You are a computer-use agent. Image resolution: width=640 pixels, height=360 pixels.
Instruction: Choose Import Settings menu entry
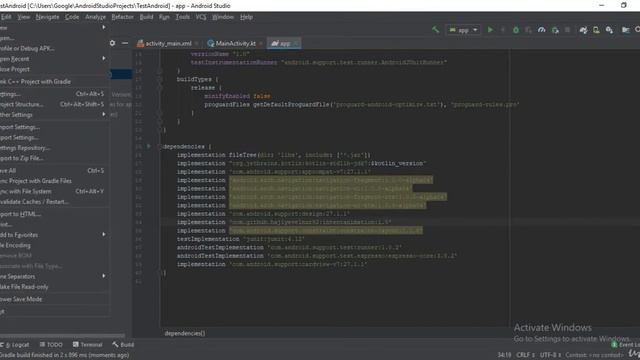coord(54,127)
